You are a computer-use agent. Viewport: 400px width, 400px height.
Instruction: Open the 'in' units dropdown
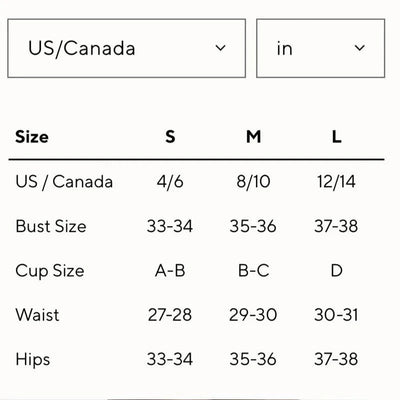(321, 48)
